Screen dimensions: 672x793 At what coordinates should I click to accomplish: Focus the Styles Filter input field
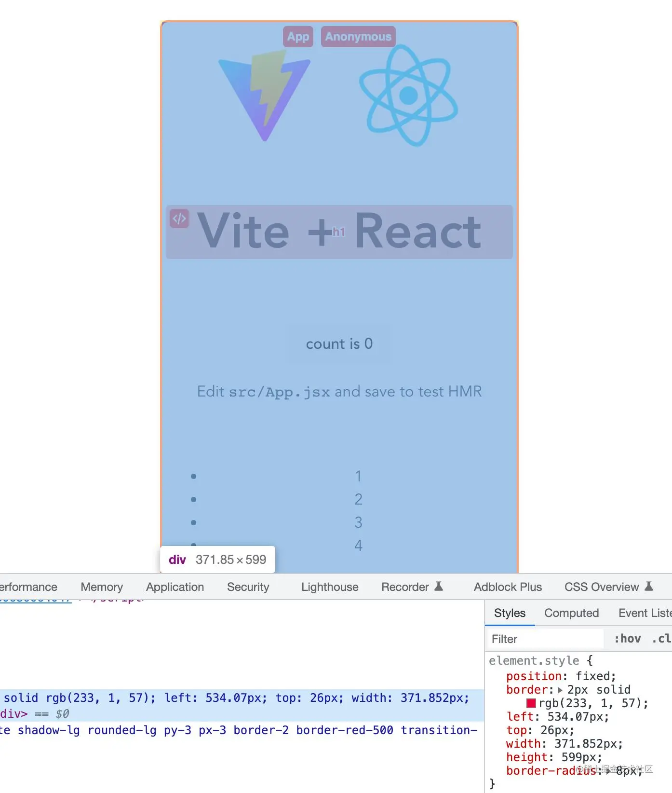tap(545, 639)
